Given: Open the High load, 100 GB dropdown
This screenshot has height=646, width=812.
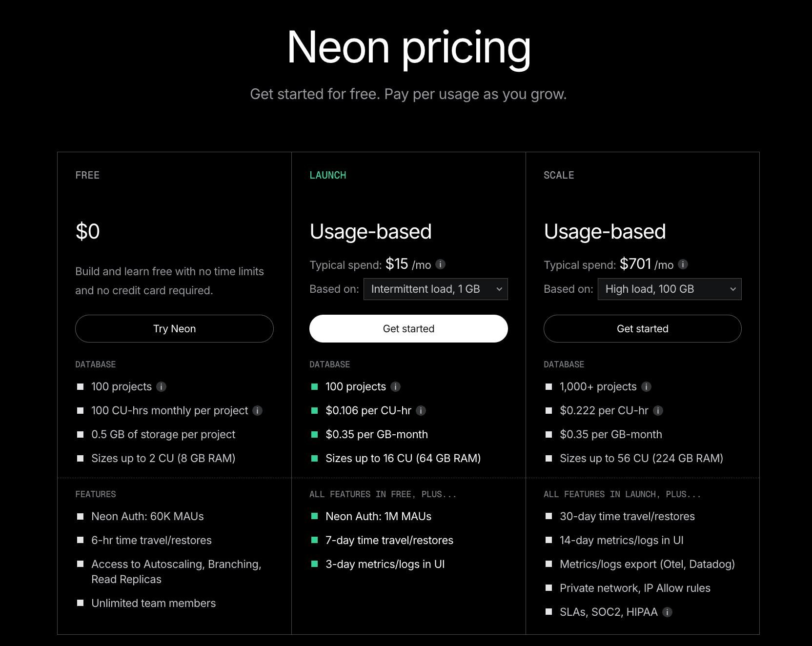Looking at the screenshot, I should point(670,289).
